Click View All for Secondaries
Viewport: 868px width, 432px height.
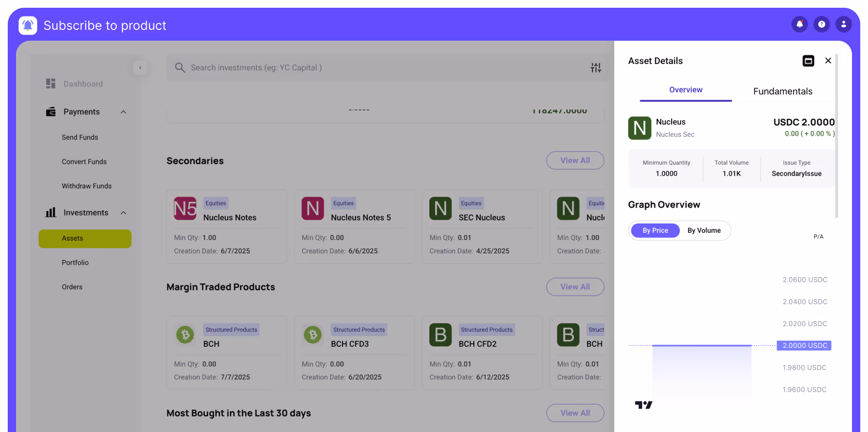coord(575,161)
